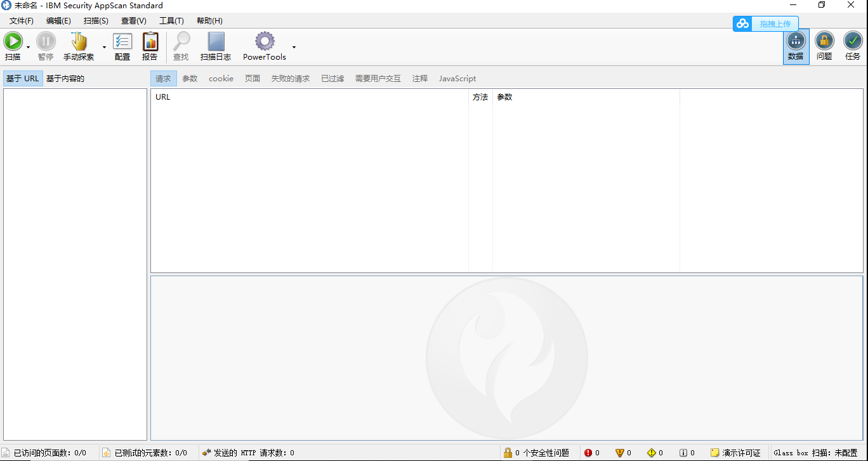Switch to the Tasks (任务) view

pos(853,46)
